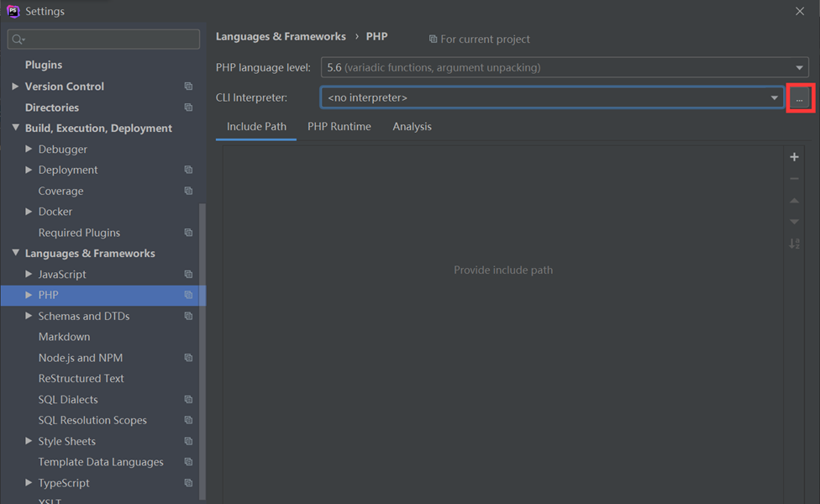
Task: Select Directories in settings tree
Action: pyautogui.click(x=52, y=108)
